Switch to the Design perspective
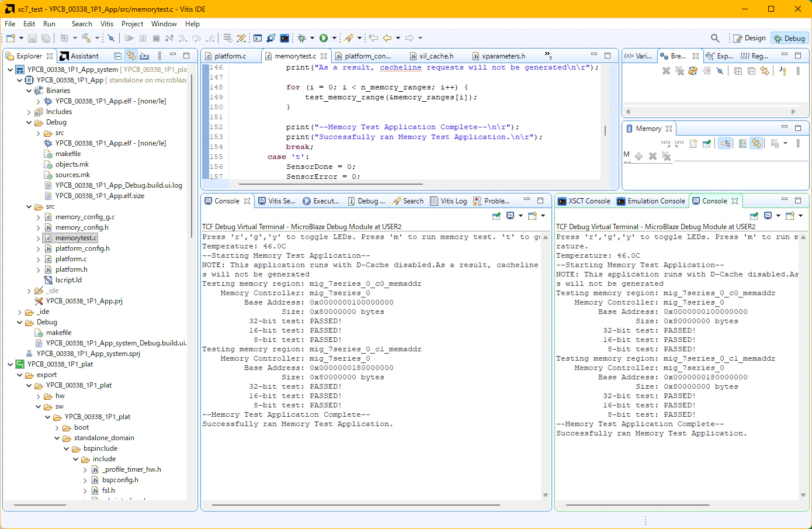Screen dimensions: 812x529 click(749, 38)
